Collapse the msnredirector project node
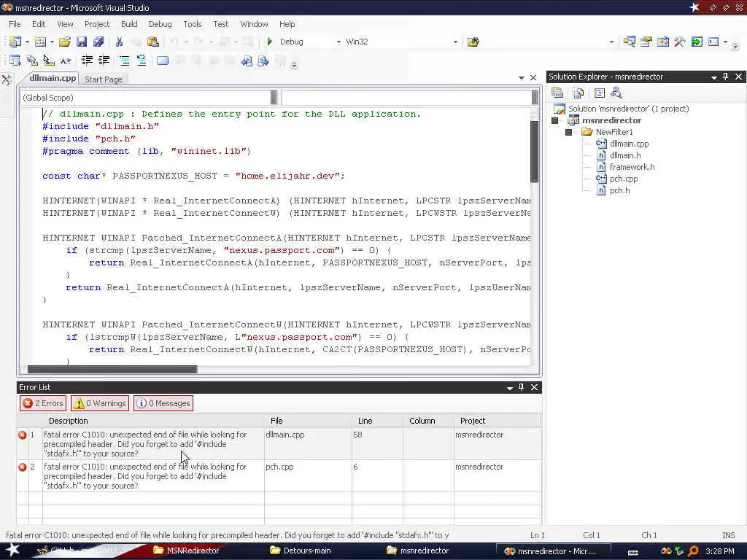 point(555,120)
